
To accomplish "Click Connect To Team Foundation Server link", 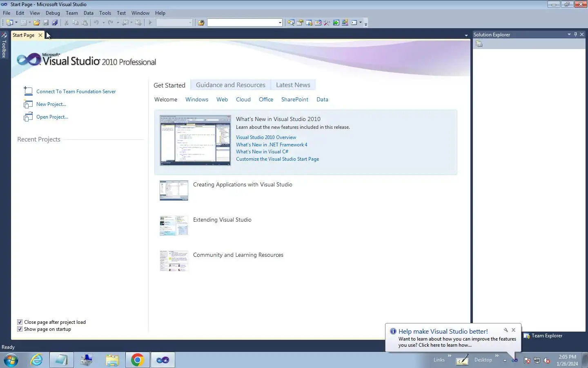I will (76, 92).
